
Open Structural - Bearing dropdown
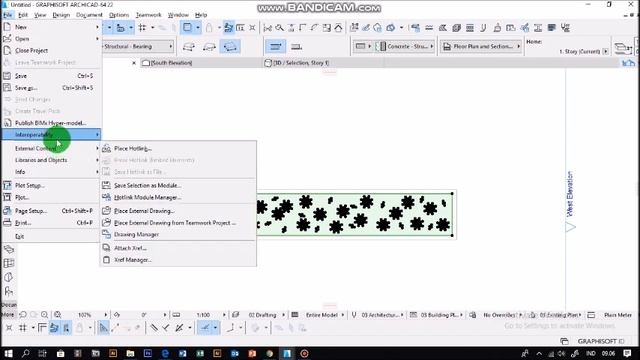(x=138, y=47)
